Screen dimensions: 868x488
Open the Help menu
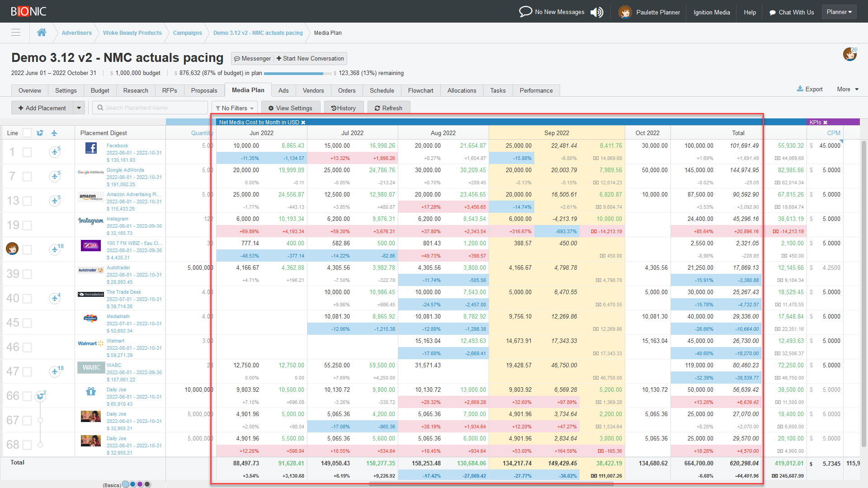pyautogui.click(x=750, y=12)
